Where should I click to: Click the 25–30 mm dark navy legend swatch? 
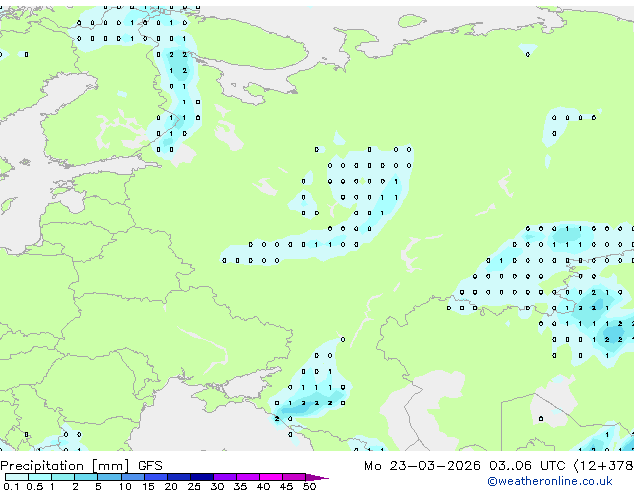coord(202,477)
